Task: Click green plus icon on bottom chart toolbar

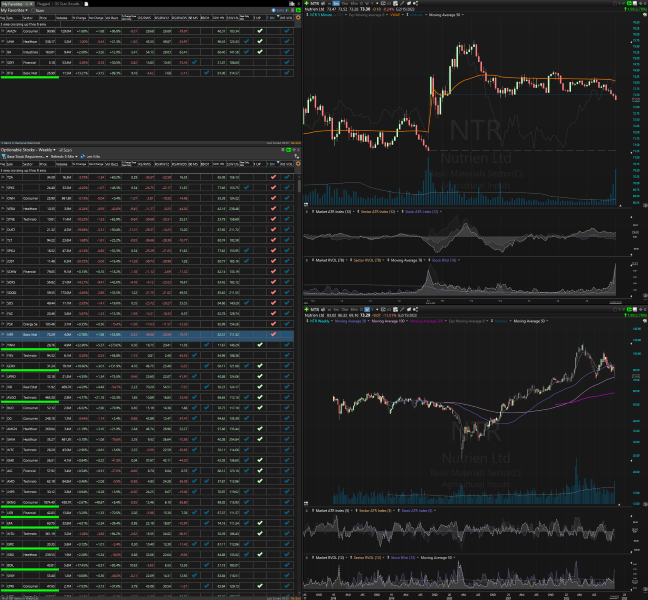Action: pos(307,310)
